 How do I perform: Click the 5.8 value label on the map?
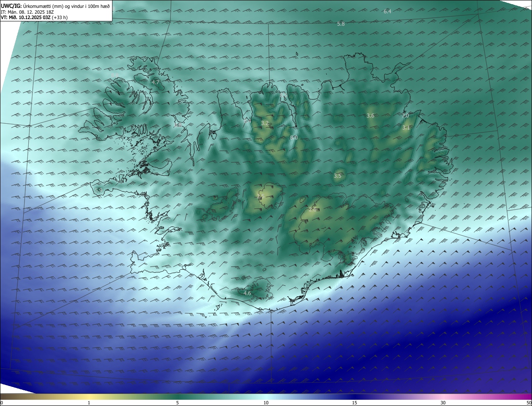tap(341, 24)
